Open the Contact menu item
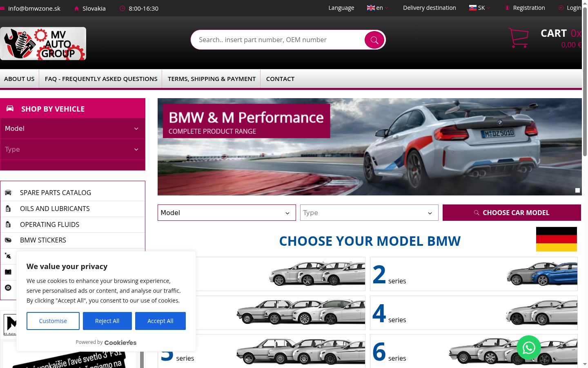The height and width of the screenshot is (368, 588). pyautogui.click(x=280, y=79)
